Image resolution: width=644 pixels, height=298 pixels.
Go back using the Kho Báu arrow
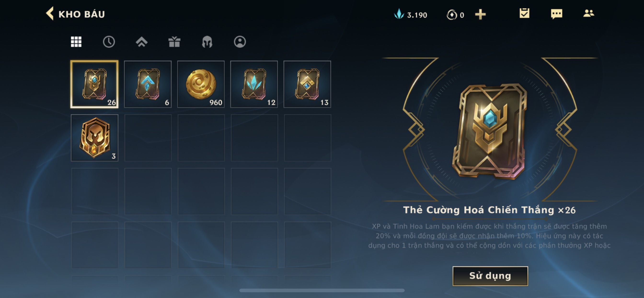(x=50, y=13)
